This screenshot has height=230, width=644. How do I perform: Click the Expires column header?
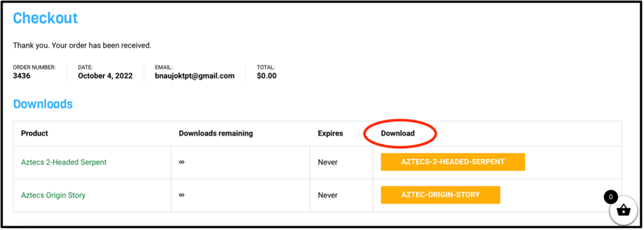coord(330,133)
